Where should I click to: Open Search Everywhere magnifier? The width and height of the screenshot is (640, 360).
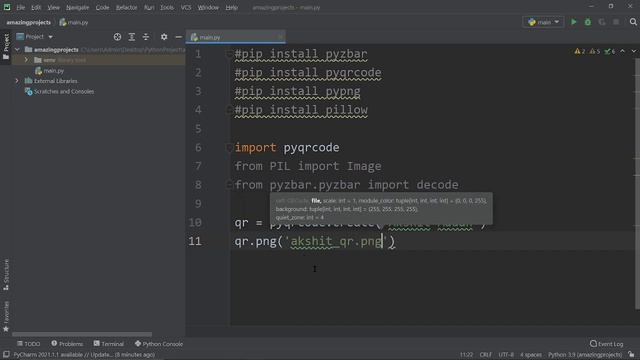click(633, 22)
